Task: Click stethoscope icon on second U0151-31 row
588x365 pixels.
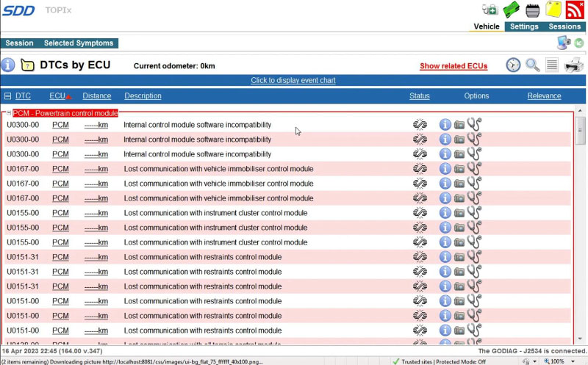Action: click(474, 271)
